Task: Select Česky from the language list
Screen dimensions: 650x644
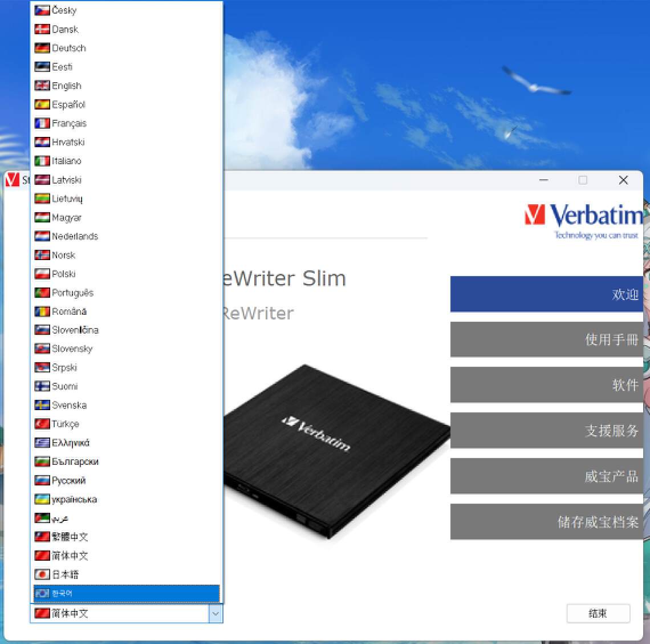Action: tap(127, 10)
